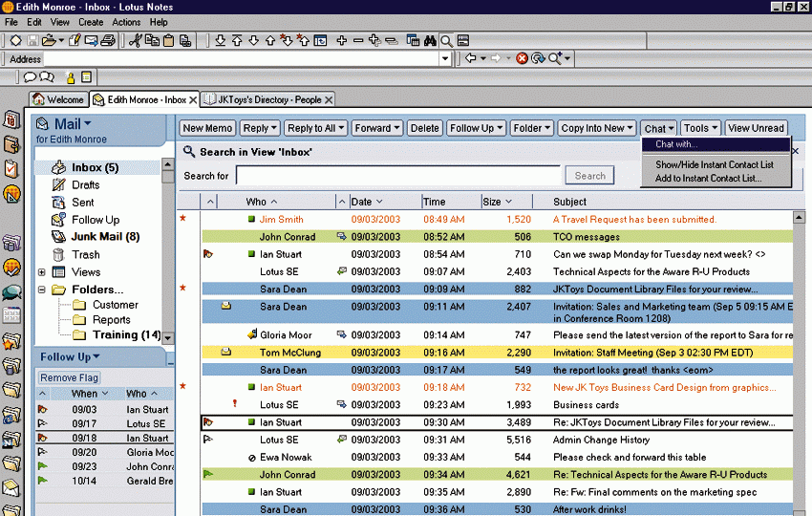
Task: Click the Address input field
Action: pos(242,59)
